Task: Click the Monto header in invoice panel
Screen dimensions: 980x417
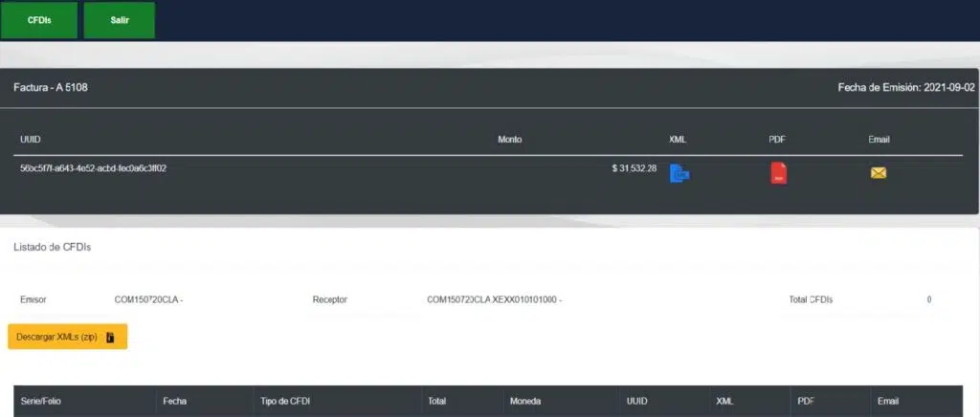Action: (510, 140)
